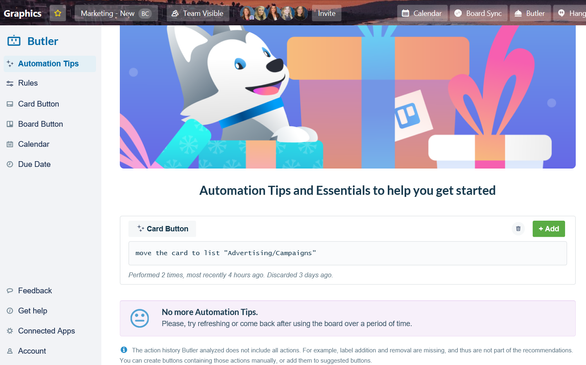Click the husky gift banner image

click(x=348, y=97)
